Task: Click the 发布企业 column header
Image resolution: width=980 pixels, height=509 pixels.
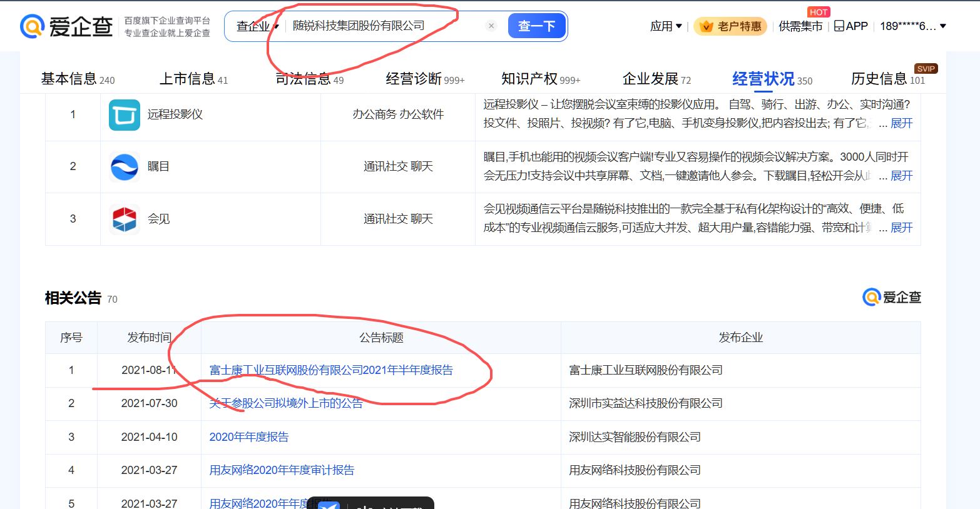Action: (741, 338)
